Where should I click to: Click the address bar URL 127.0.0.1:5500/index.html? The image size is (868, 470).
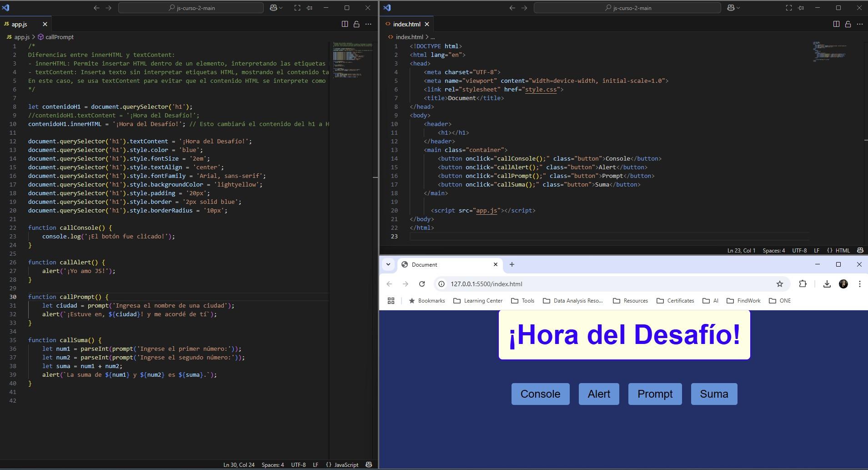coord(487,284)
